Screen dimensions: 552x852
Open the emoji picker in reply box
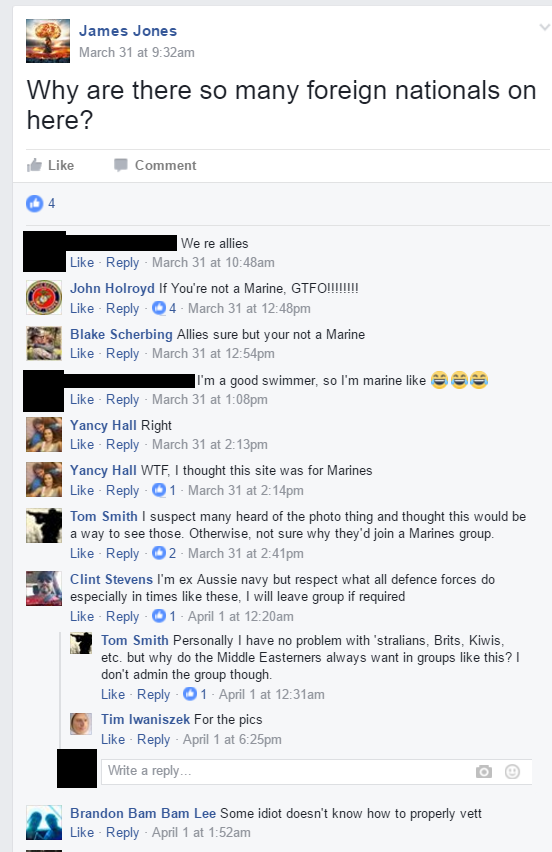(512, 771)
